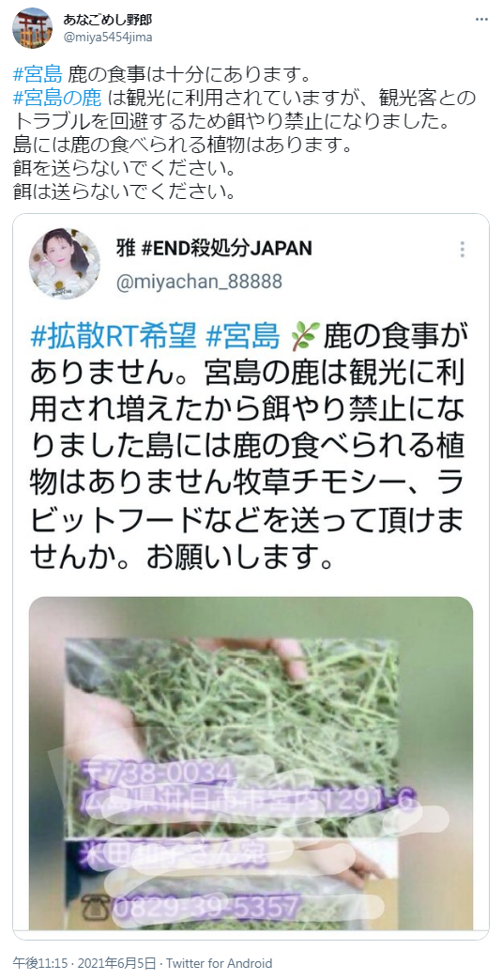Click the herb emoji in quoted tweet
Viewport: 502px width, 980px height.
coord(306,337)
